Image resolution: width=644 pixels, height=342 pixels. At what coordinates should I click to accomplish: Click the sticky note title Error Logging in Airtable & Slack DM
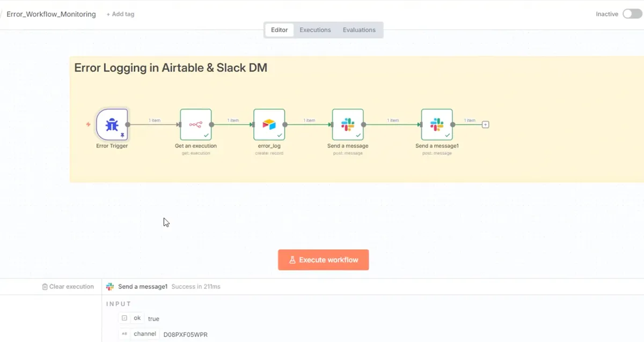(171, 68)
